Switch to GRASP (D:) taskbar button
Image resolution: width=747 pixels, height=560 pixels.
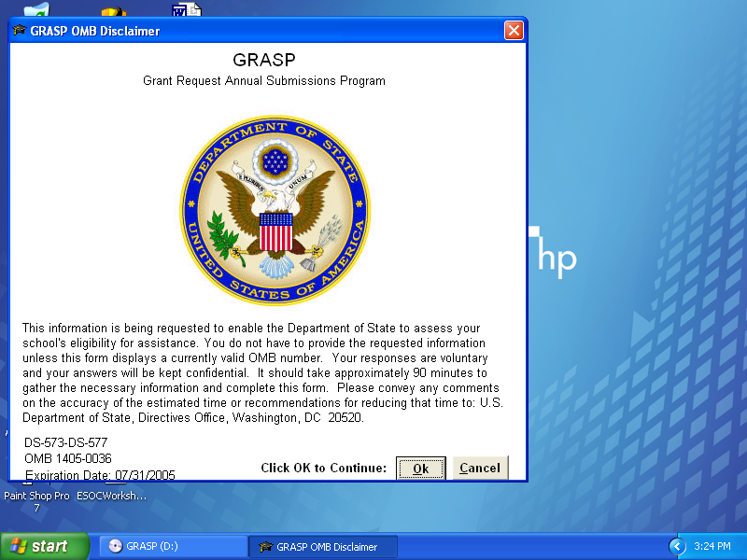click(x=173, y=546)
